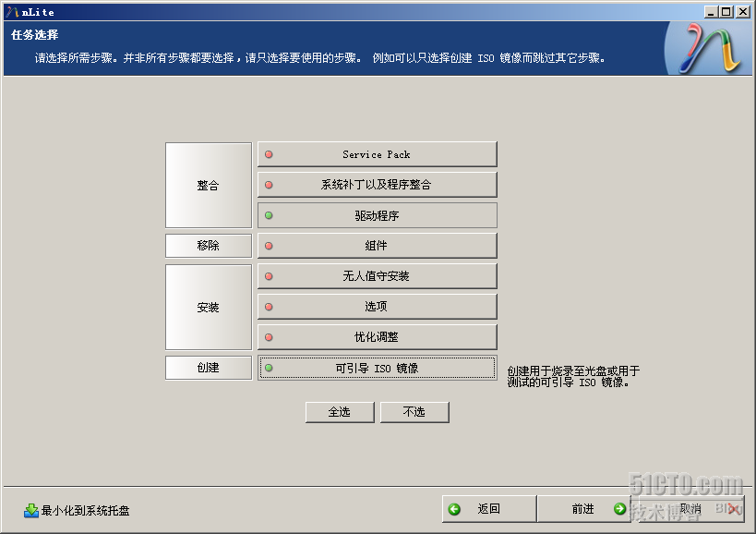Click red status dot on 选项
Viewport: 756px width, 534px height.
coord(269,307)
